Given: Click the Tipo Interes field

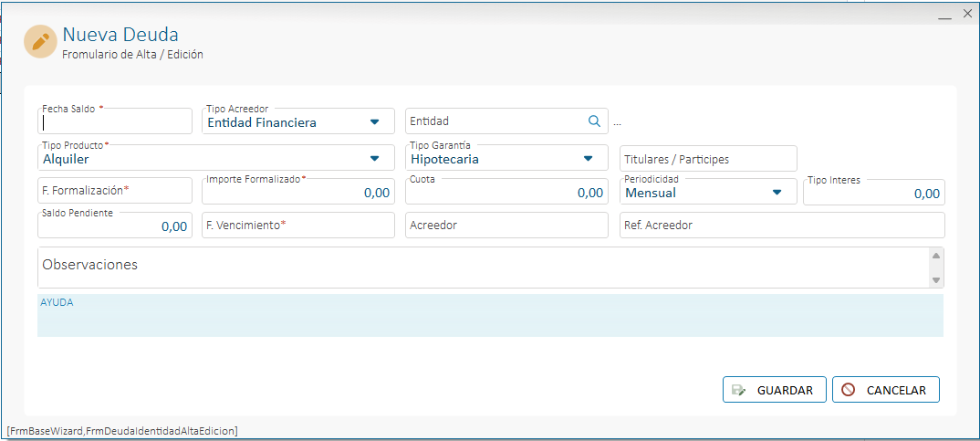Looking at the screenshot, I should (x=874, y=192).
